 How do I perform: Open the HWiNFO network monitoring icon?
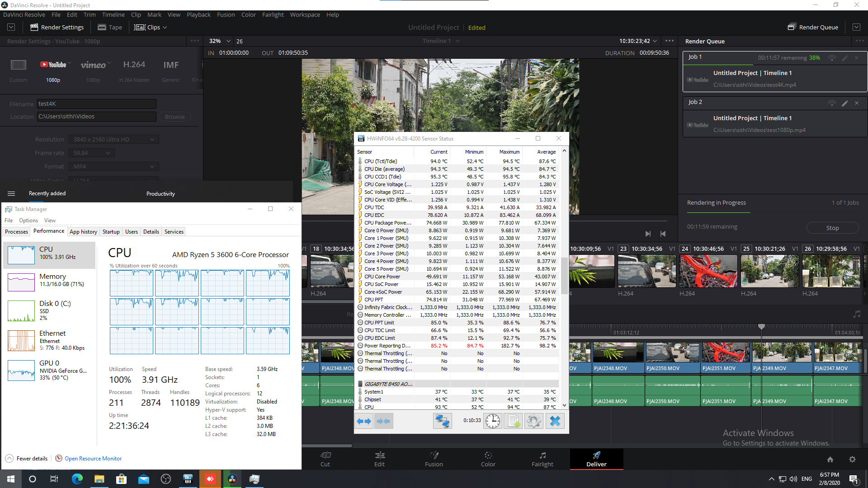[442, 421]
